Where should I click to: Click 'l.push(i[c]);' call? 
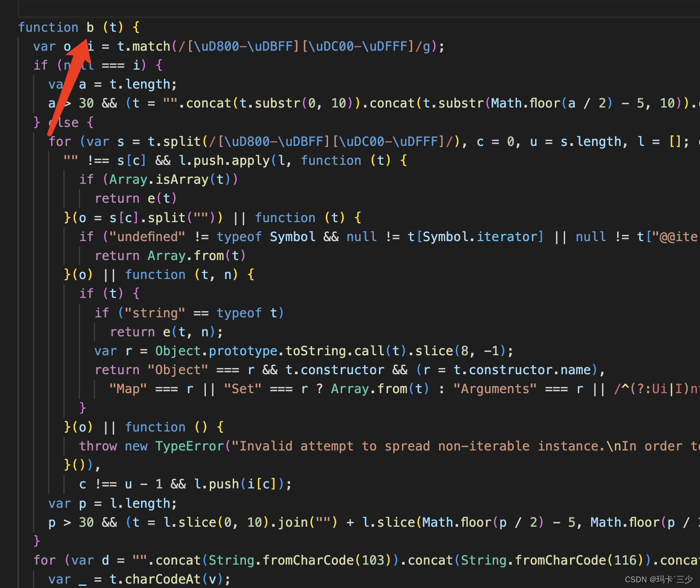tap(243, 484)
